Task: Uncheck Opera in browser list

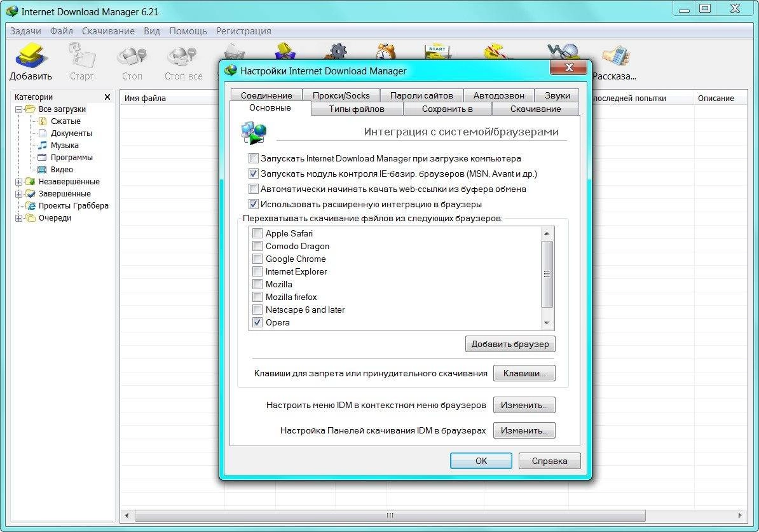Action: click(x=257, y=322)
